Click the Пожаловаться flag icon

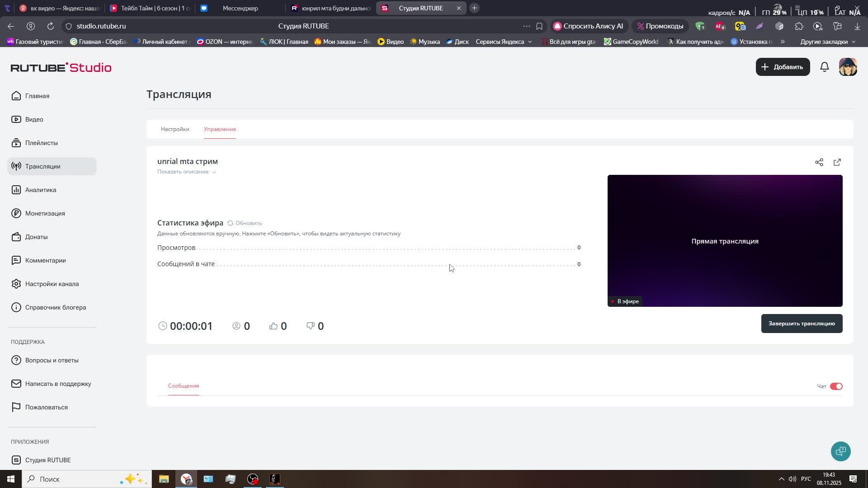16,407
